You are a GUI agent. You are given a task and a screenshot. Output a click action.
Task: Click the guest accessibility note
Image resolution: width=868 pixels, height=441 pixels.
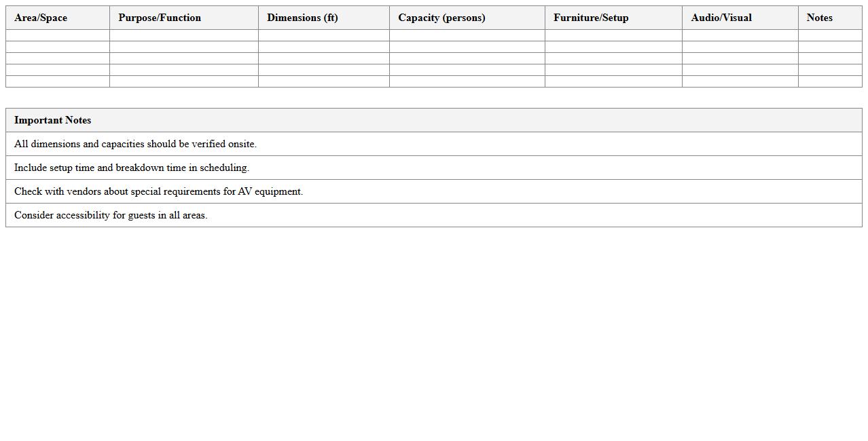(111, 215)
